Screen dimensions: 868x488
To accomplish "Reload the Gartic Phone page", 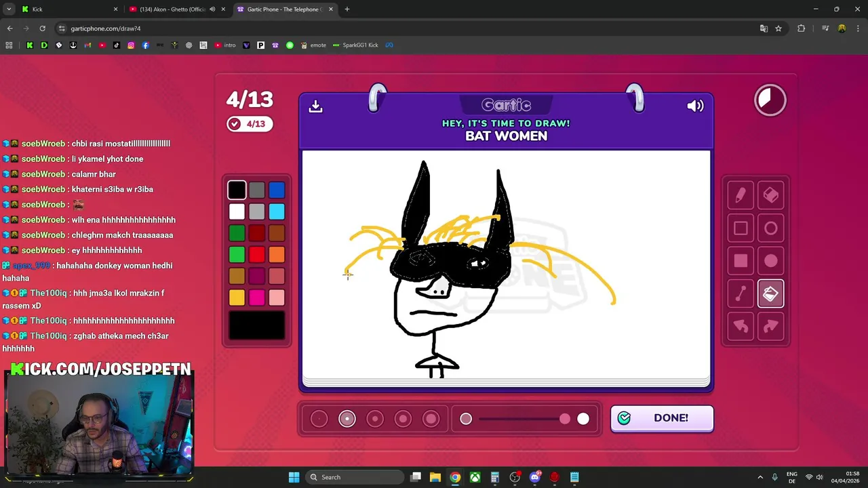I will click(42, 28).
